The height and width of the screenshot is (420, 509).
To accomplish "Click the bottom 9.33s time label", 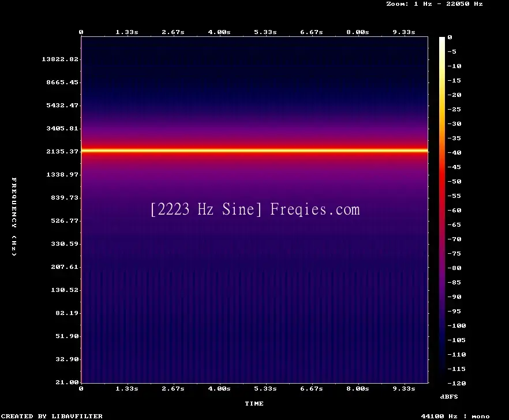I will point(404,388).
